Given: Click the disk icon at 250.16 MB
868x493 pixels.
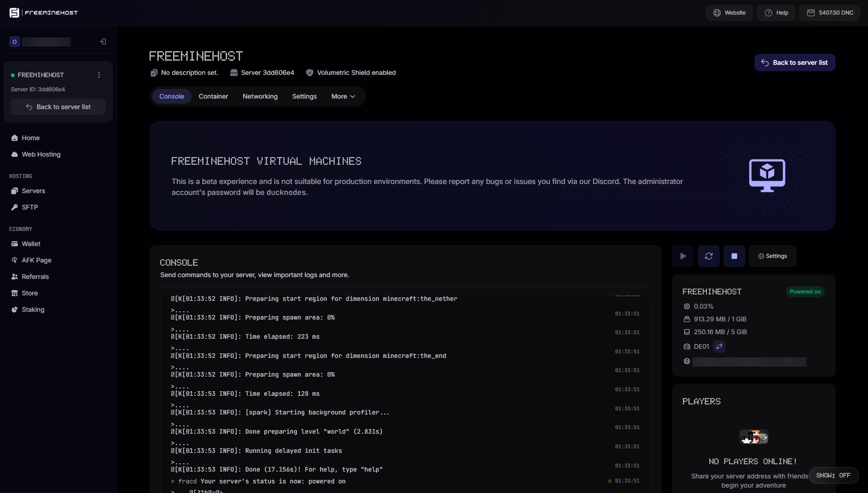Looking at the screenshot, I should point(686,332).
